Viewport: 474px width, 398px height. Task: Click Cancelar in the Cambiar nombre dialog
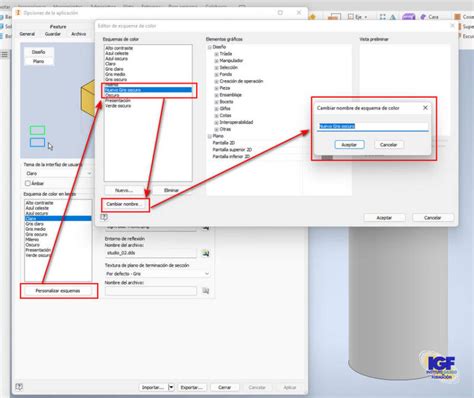coord(388,145)
